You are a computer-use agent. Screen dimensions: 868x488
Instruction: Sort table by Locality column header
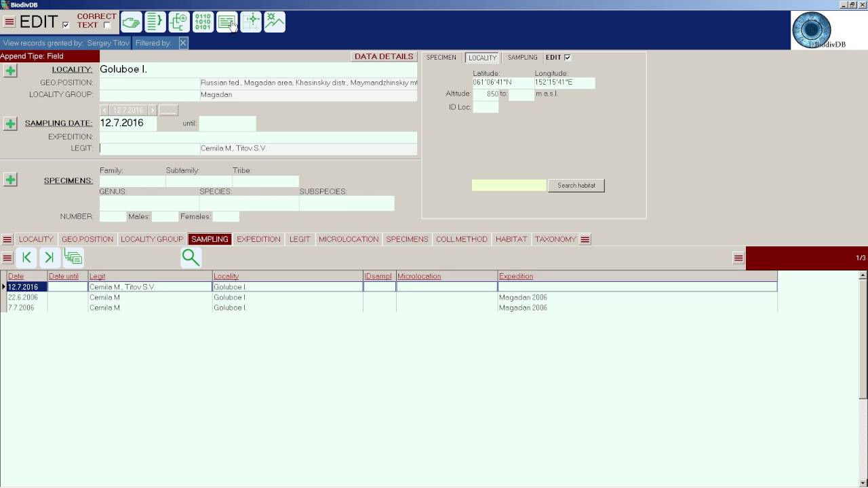(288, 277)
